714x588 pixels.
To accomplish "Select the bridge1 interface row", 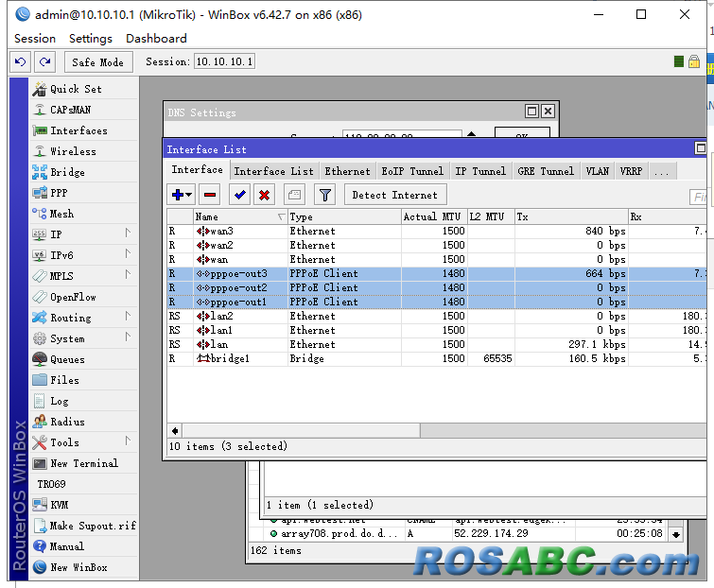I will pyautogui.click(x=437, y=358).
